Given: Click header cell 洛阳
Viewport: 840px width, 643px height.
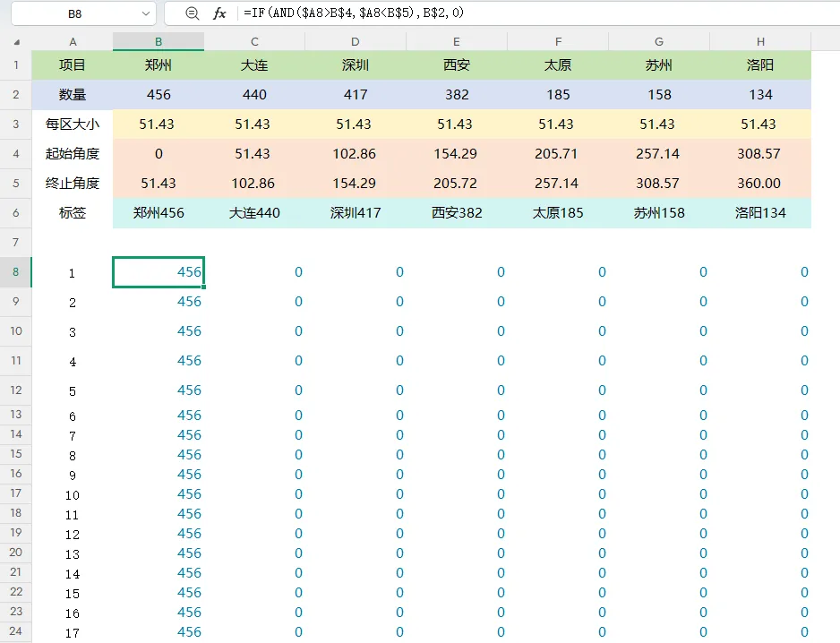Looking at the screenshot, I should 760,65.
